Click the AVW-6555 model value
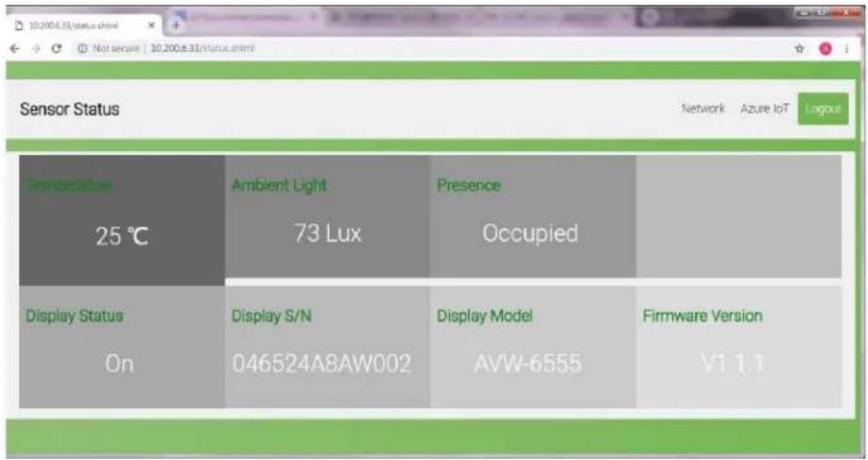868x460 pixels. point(529,364)
